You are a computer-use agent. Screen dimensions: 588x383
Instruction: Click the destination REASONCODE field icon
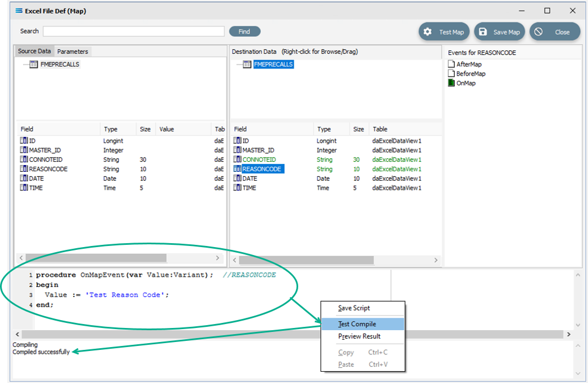[x=237, y=169]
